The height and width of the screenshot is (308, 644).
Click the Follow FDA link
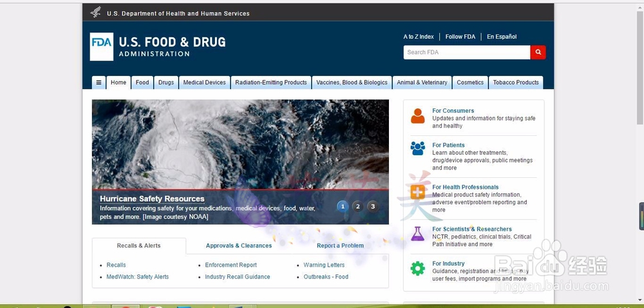tap(460, 37)
